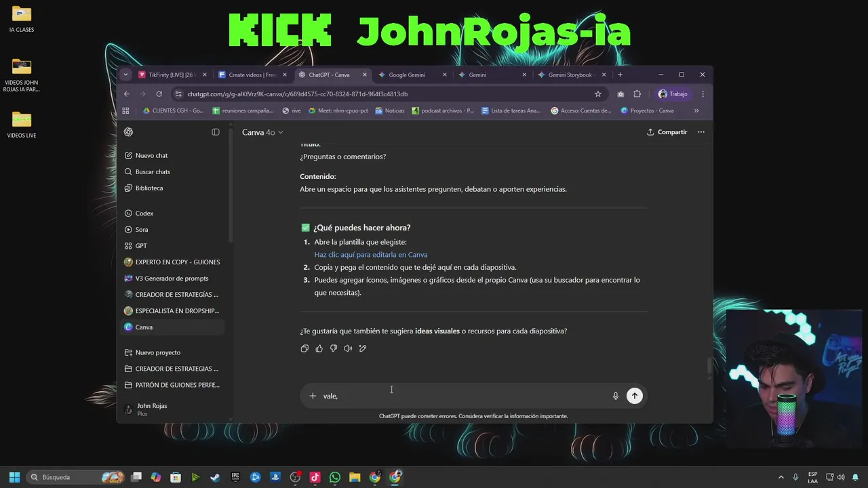Click the plus attach icon in the message box
This screenshot has width=868, height=488.
(313, 396)
